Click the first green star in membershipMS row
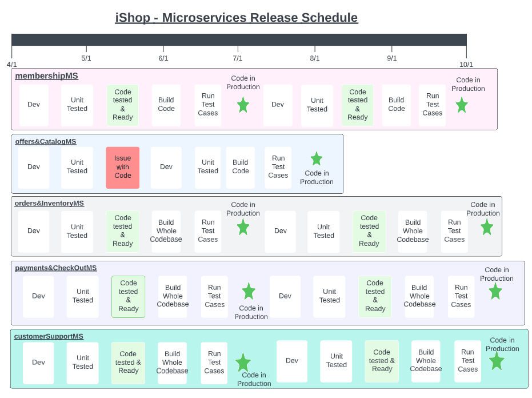This screenshot has width=532, height=398. coord(243,105)
